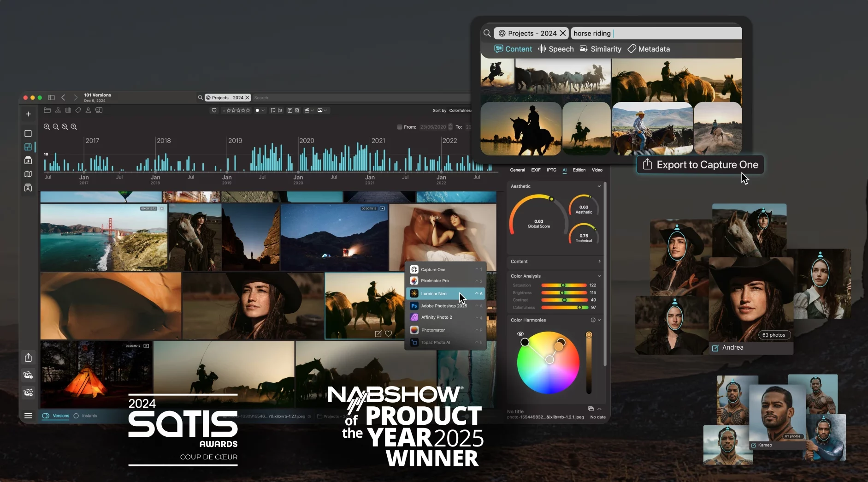Expand the Content section
The height and width of the screenshot is (482, 868).
(x=599, y=262)
